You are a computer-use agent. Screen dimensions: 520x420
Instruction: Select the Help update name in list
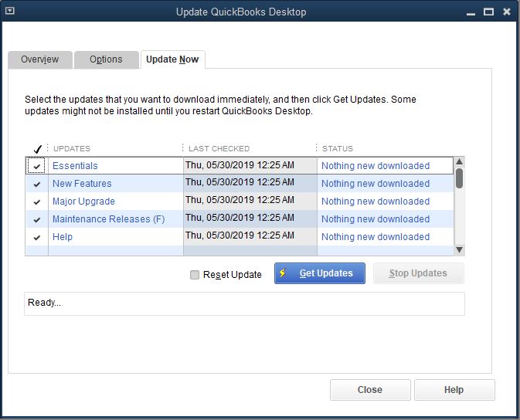(63, 237)
